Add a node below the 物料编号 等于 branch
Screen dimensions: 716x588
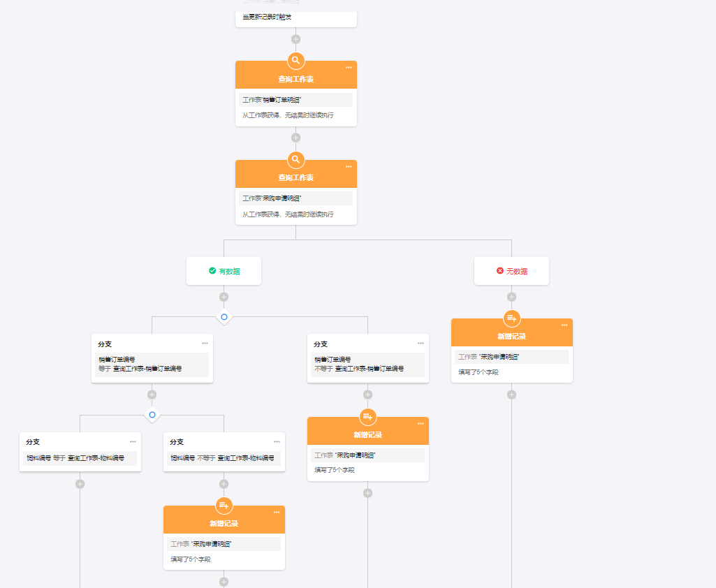tap(80, 484)
